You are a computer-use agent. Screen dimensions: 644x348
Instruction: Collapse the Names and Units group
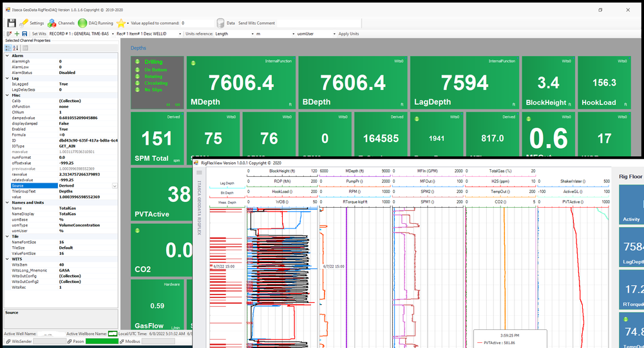7,203
